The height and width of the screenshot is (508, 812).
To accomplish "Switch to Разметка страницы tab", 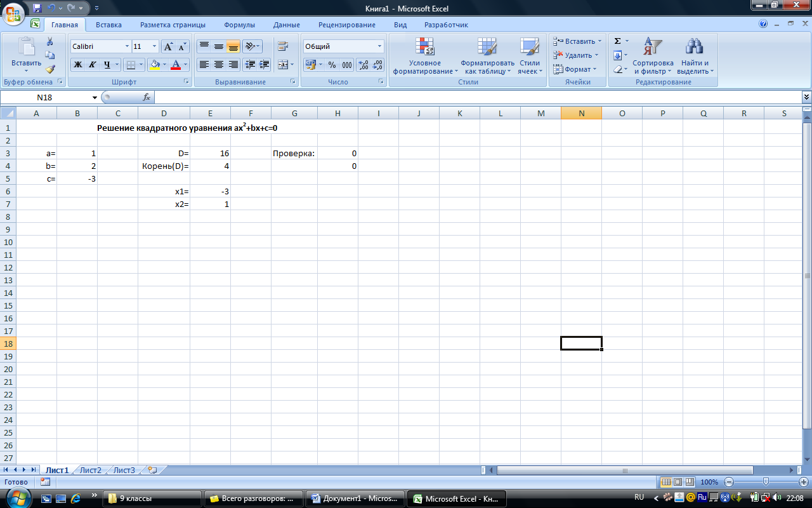I will (x=173, y=25).
